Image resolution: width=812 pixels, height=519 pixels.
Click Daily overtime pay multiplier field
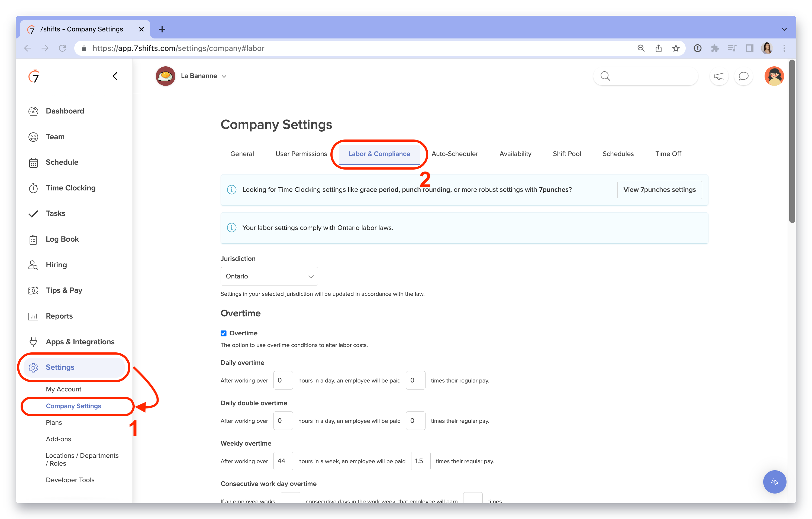(415, 380)
